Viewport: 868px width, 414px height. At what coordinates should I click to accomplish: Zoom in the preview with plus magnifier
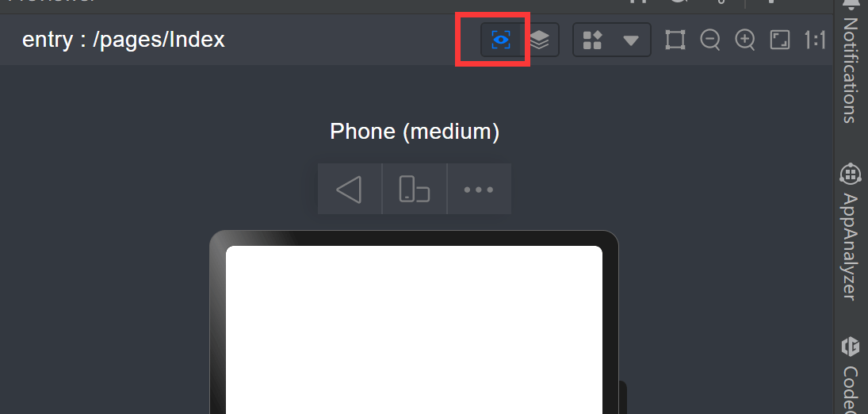tap(745, 40)
